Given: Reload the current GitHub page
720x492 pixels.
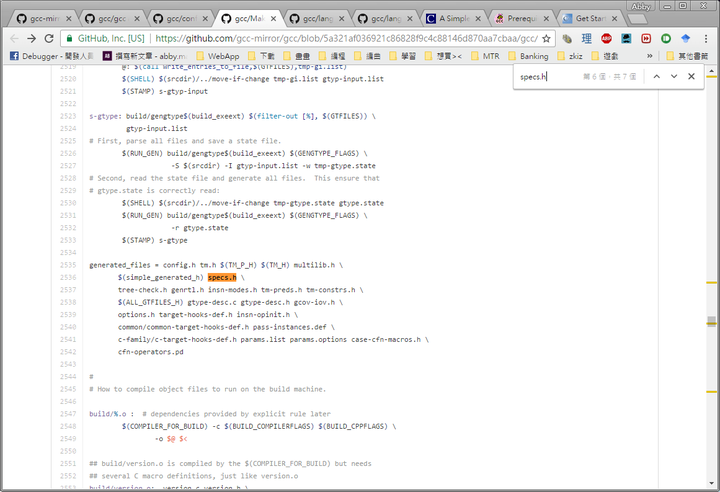Looking at the screenshot, I should point(49,39).
